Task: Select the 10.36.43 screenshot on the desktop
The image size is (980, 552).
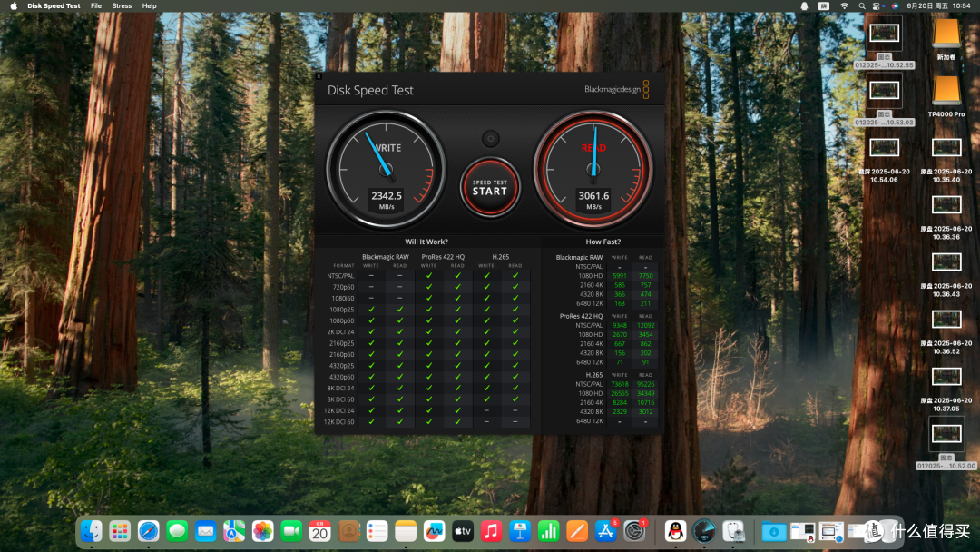Action: click(946, 274)
